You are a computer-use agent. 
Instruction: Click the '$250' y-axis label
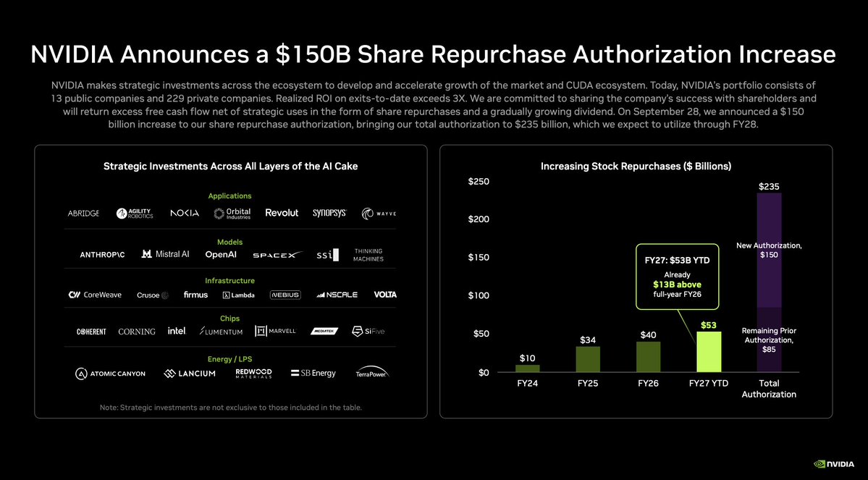(x=479, y=182)
